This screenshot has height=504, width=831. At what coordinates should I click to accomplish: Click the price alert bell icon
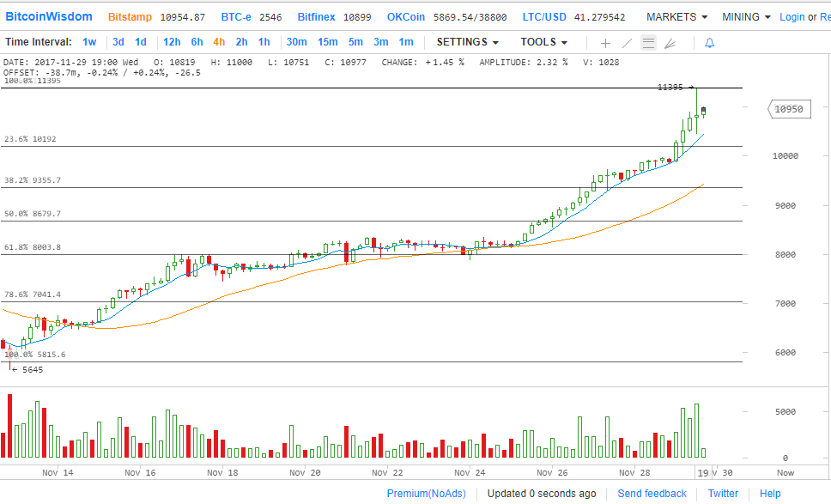(709, 42)
